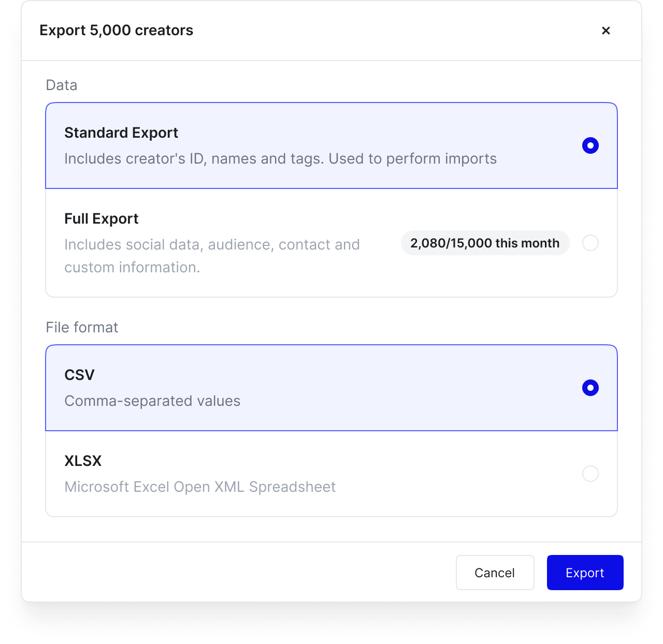
Task: Click the 'File format' section label
Action: point(82,328)
